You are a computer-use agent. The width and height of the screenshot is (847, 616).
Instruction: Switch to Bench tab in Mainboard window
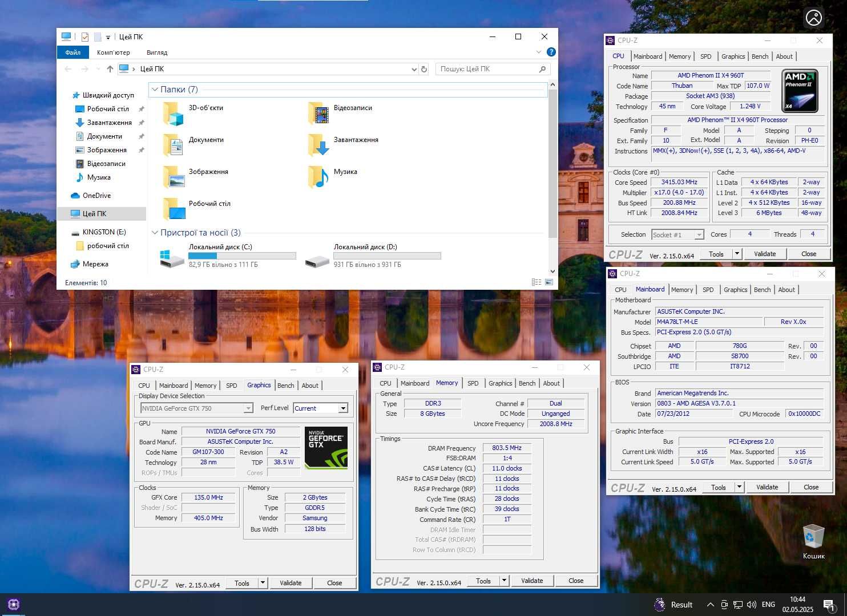click(762, 290)
